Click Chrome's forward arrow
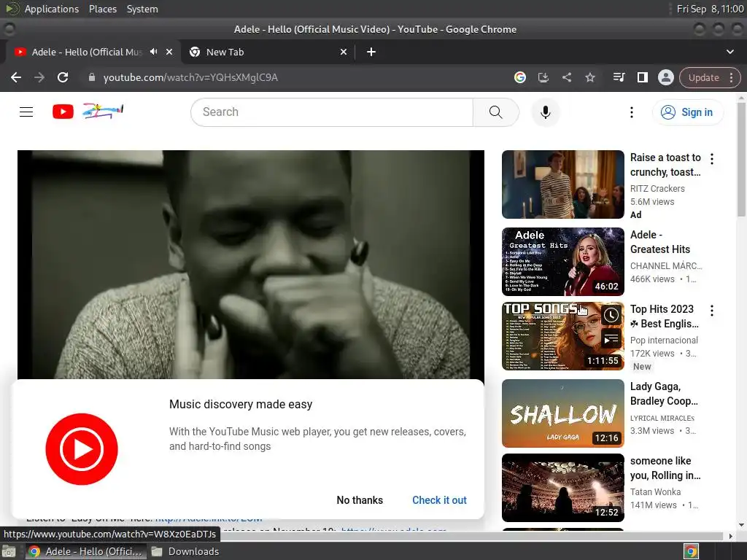 (39, 77)
